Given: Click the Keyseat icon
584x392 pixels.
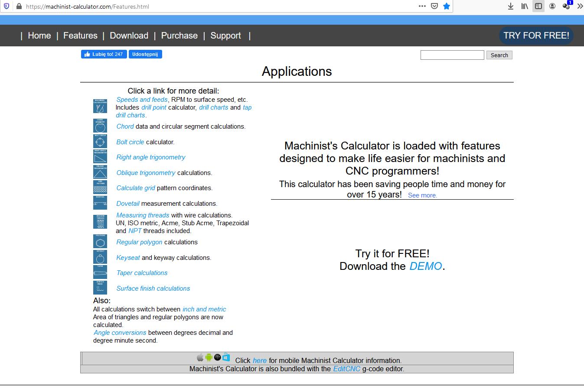Looking at the screenshot, I should click(x=100, y=257).
